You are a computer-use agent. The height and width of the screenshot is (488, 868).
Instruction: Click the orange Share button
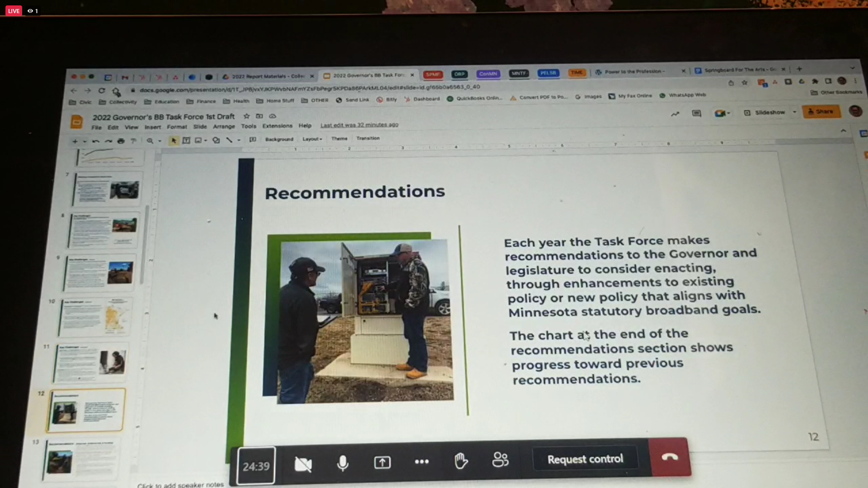[821, 112]
